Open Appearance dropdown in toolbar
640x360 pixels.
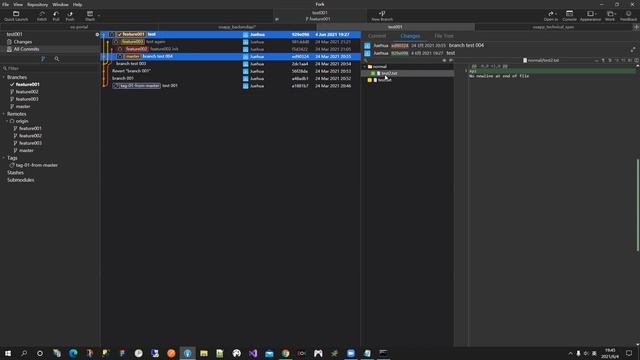pyautogui.click(x=590, y=16)
